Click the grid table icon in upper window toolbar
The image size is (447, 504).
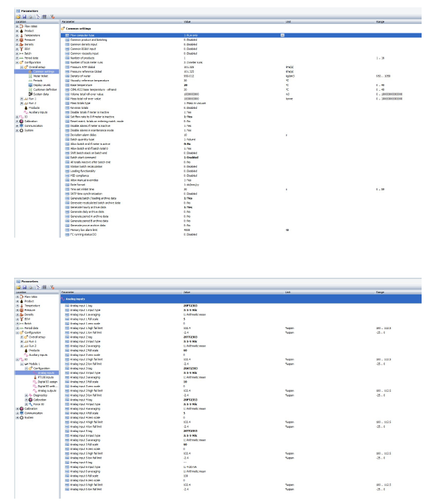tap(44, 17)
